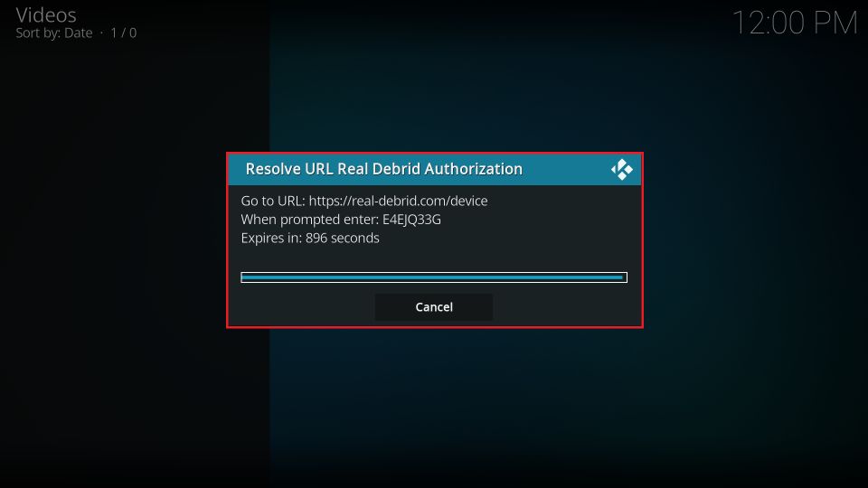Viewport: 868px width, 488px height.
Task: Open the real-debrid.com/device URL text
Action: [398, 201]
